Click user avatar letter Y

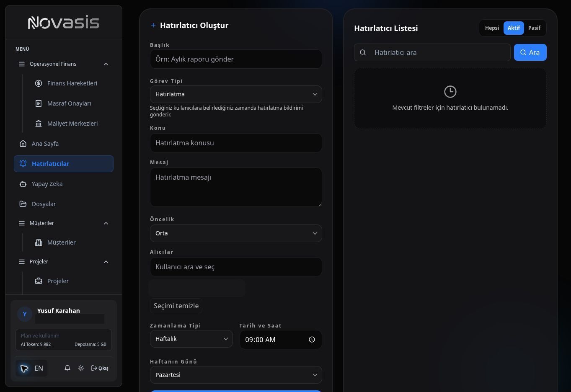(25, 314)
